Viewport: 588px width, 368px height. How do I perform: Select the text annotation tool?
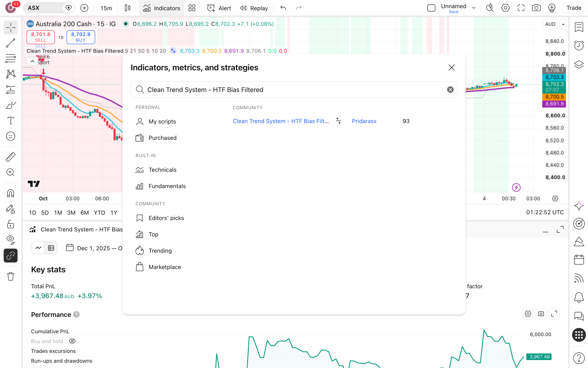tap(10, 121)
